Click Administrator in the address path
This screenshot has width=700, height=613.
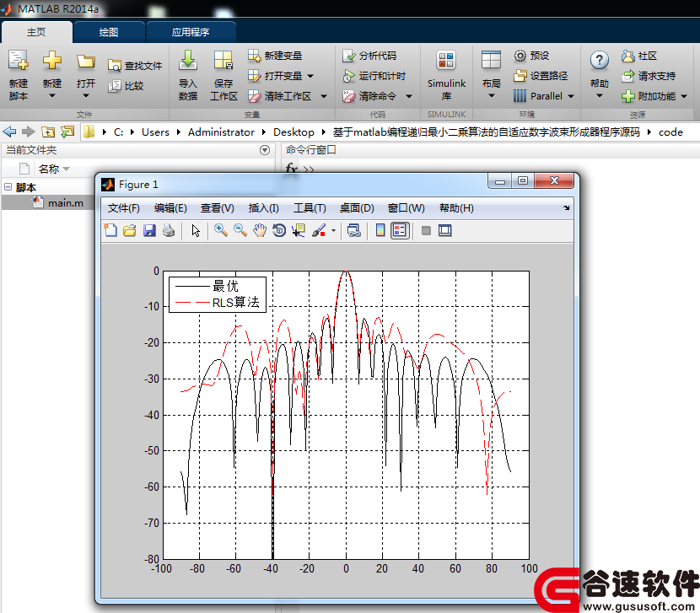(x=221, y=132)
